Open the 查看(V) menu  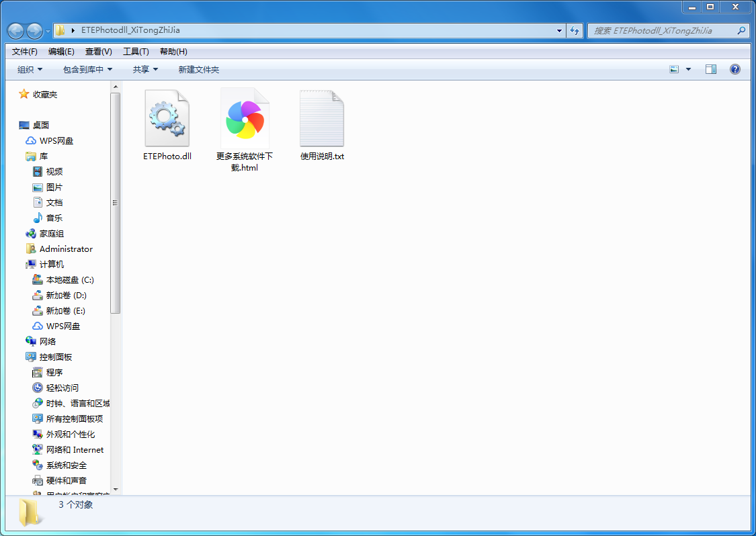[x=99, y=52]
